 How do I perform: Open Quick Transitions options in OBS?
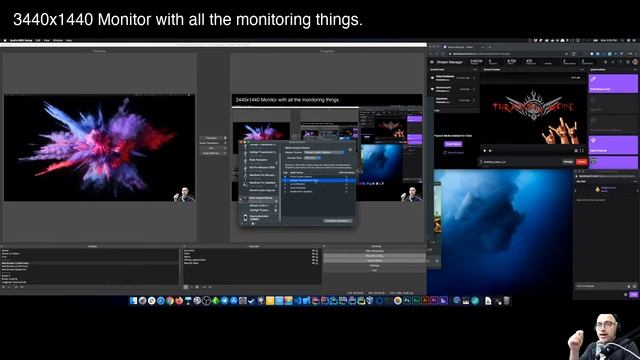coord(225,143)
